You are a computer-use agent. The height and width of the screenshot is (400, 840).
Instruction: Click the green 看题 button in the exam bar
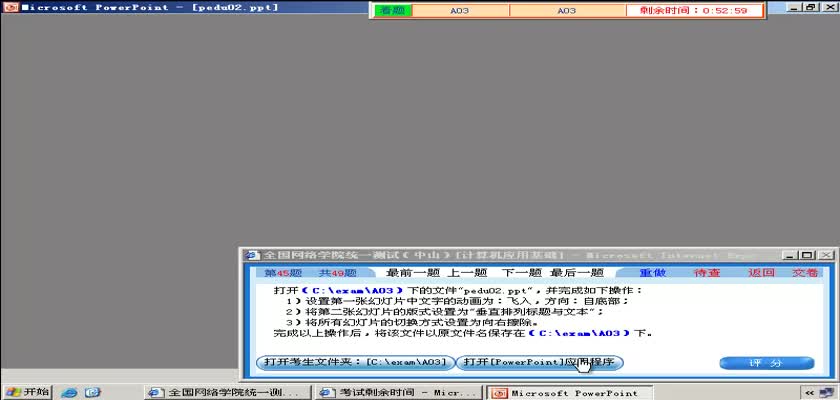coord(393,11)
